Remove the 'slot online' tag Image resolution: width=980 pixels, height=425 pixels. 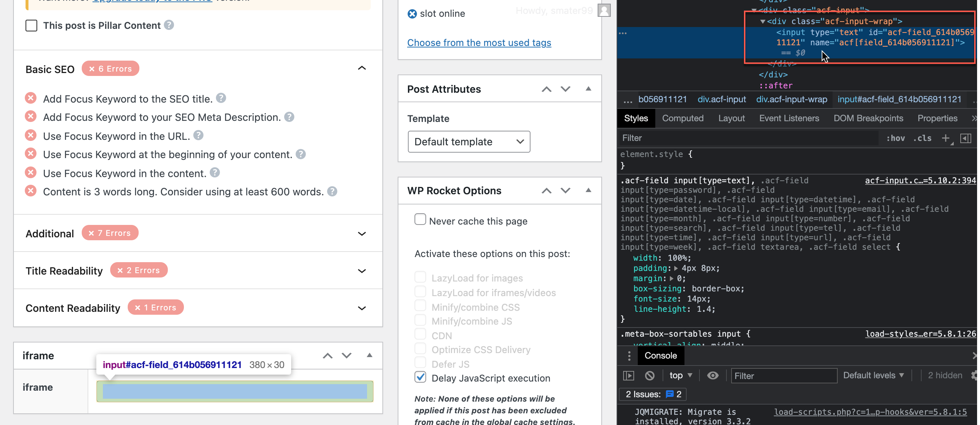pos(412,14)
